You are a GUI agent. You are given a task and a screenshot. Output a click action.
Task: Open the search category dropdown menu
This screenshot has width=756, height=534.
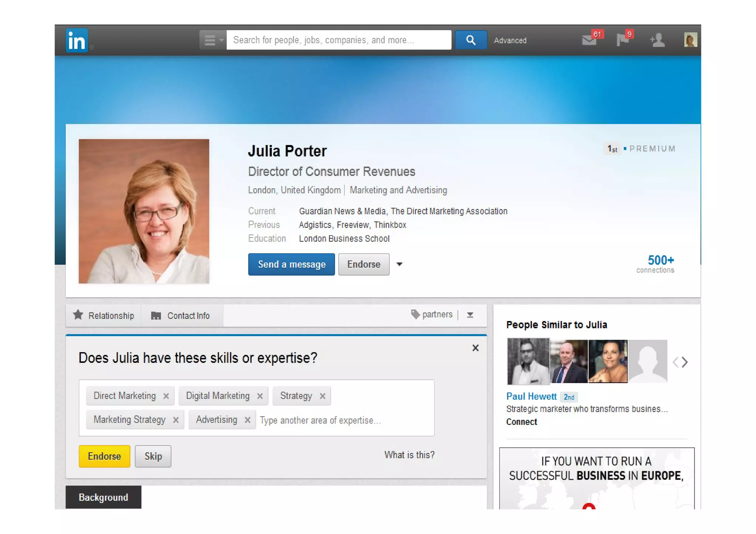(x=213, y=40)
